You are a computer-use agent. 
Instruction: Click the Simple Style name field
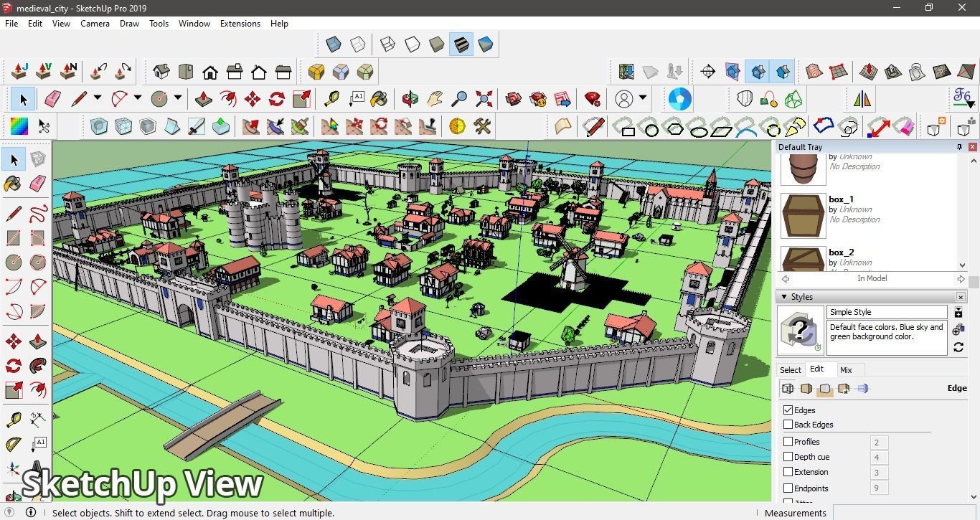click(887, 312)
